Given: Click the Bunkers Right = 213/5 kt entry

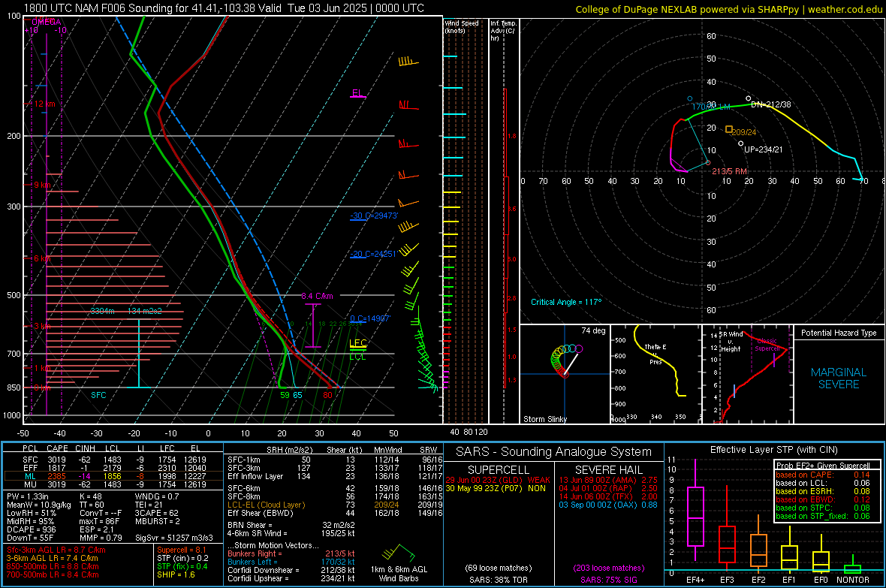Looking at the screenshot, I should [291, 553].
